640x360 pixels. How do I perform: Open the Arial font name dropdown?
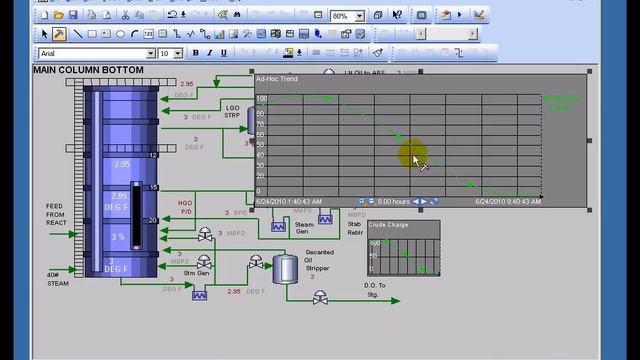click(151, 53)
